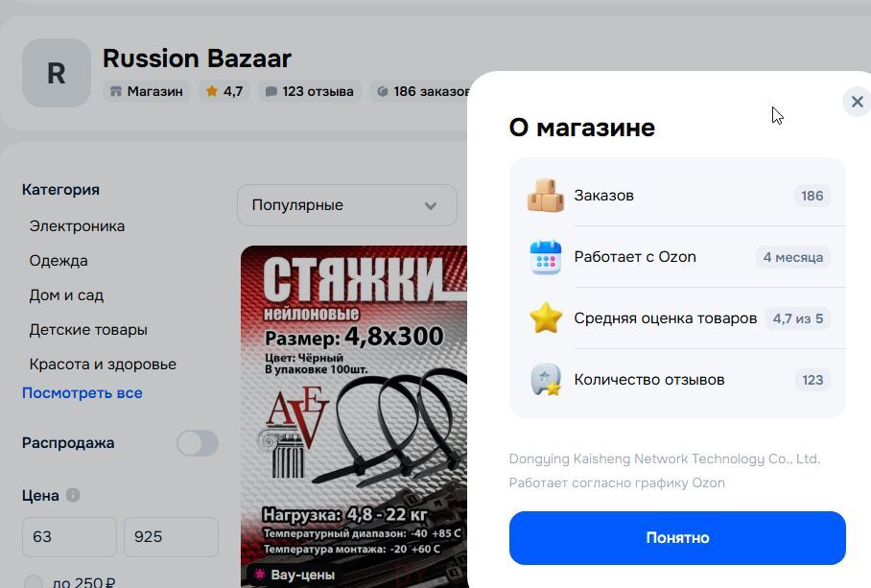Click the Магазин badge with shop icon
Screen dimensions: 871x588
pyautogui.click(x=147, y=92)
